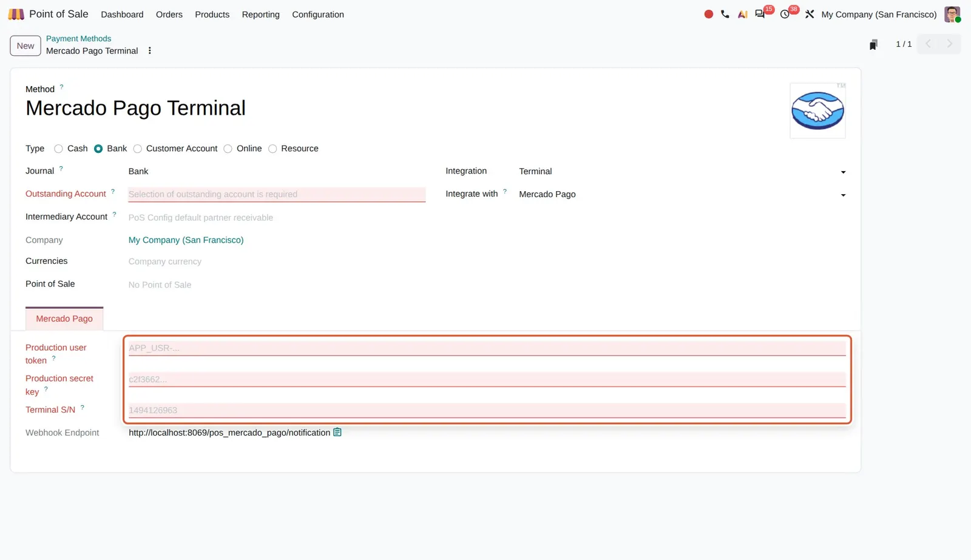The height and width of the screenshot is (560, 971).
Task: Open My Company (San Francisco) company link
Action: [x=186, y=240]
